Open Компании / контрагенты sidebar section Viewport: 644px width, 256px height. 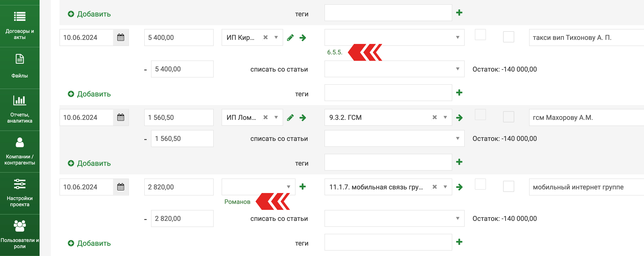20,151
